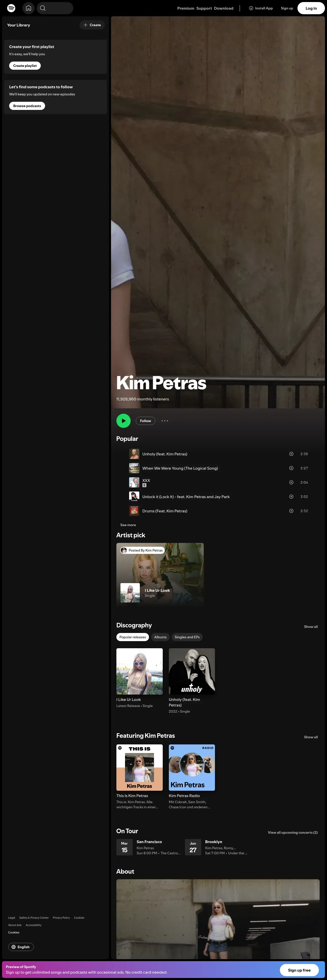Follow Kim Petras
Image resolution: width=327 pixels, height=980 pixels.
click(145, 421)
